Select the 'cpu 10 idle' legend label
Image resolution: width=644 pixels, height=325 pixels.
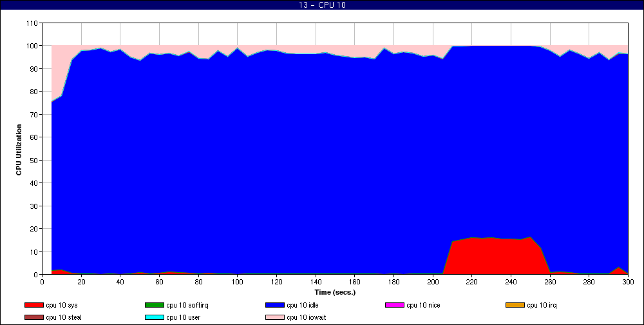point(303,305)
